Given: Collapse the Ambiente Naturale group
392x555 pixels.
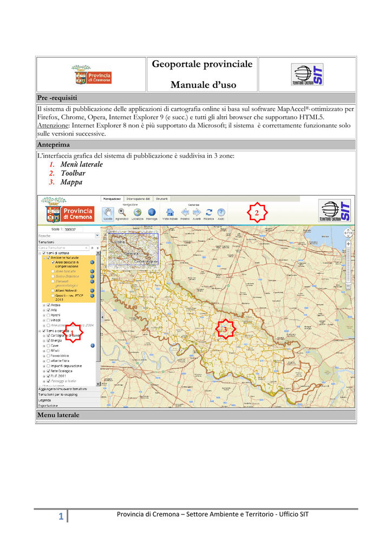Looking at the screenshot, I should click(44, 258).
